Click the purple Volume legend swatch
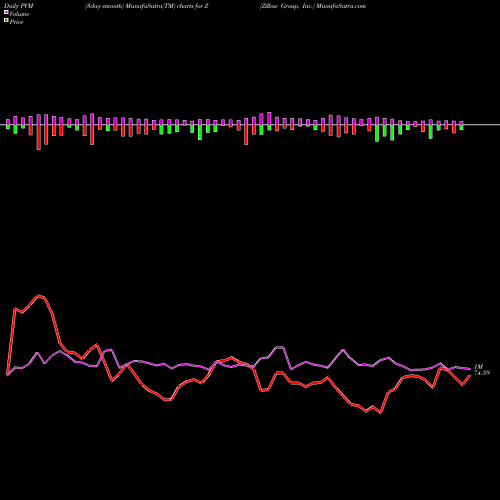The image size is (500, 500). coord(6,12)
